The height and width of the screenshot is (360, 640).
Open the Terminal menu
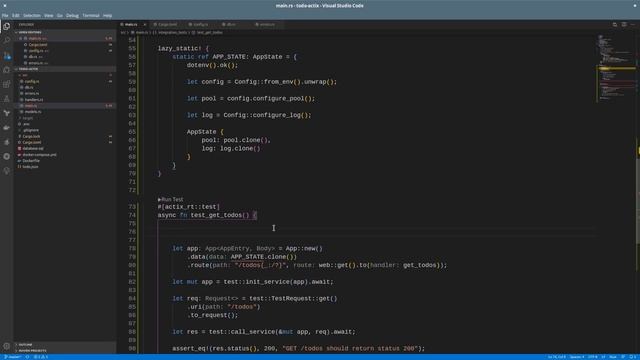pyautogui.click(x=91, y=16)
